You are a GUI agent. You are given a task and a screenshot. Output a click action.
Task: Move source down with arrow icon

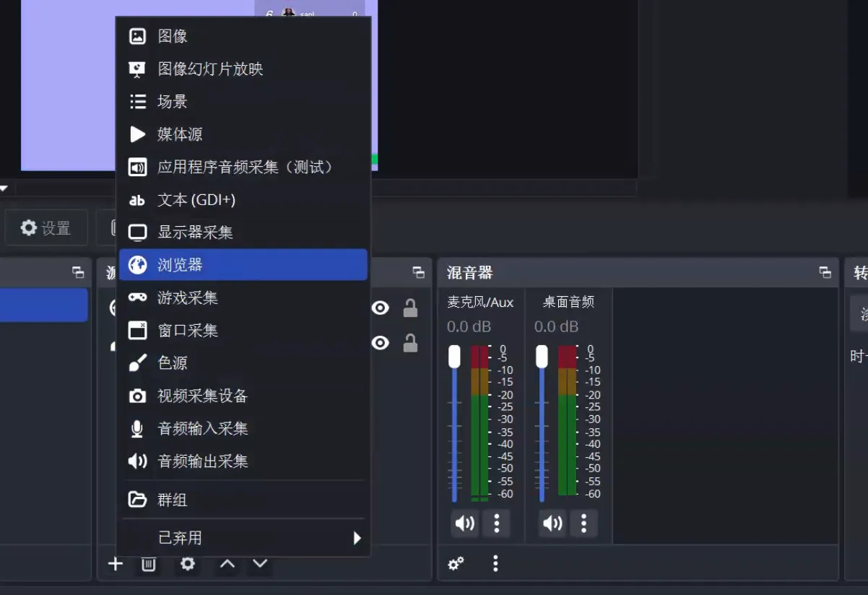point(260,564)
